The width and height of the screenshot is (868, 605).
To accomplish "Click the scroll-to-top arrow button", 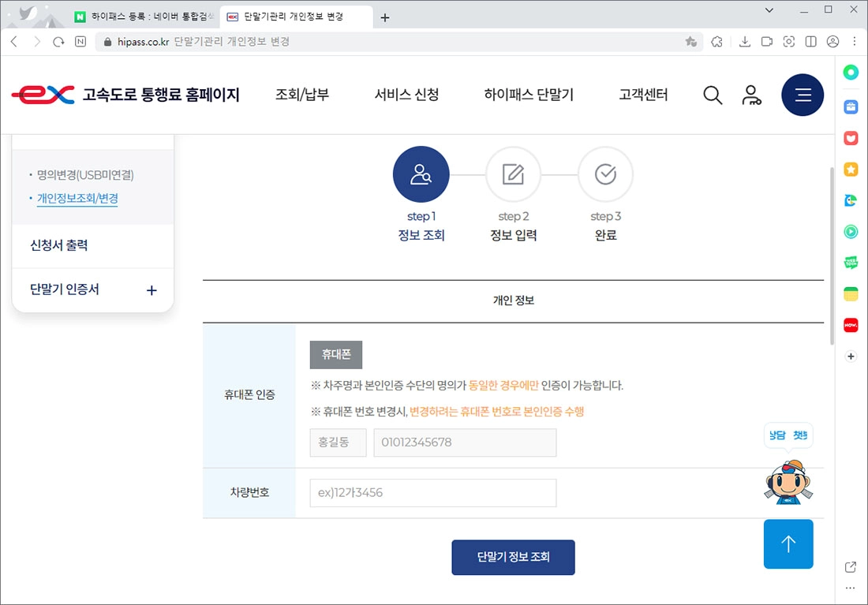I will pyautogui.click(x=788, y=543).
